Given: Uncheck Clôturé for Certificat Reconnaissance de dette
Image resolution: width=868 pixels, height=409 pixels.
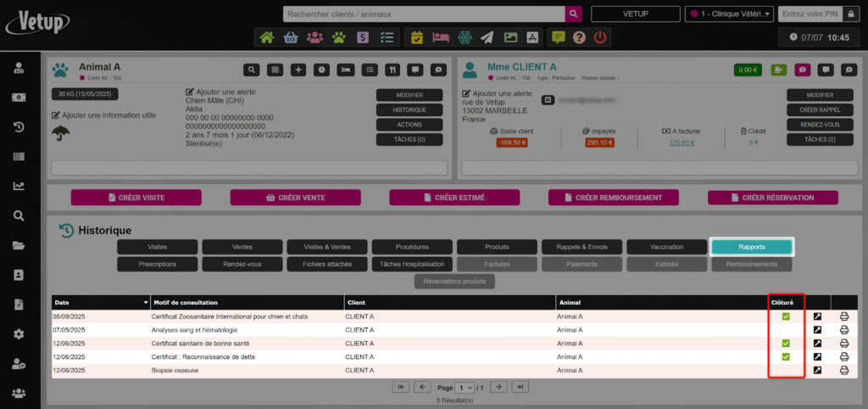Looking at the screenshot, I should coord(786,357).
